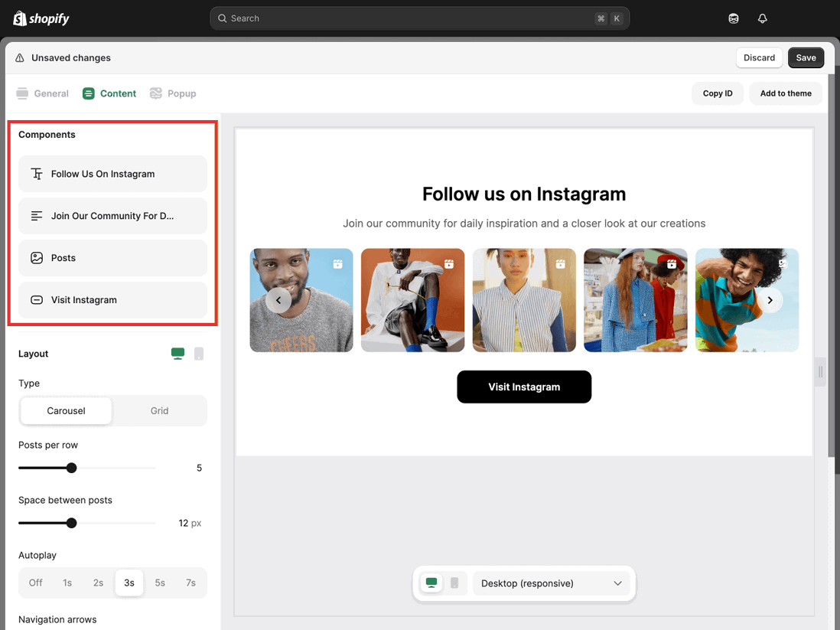Open the Popup tab
Screen dimensions: 840x630
173,93
